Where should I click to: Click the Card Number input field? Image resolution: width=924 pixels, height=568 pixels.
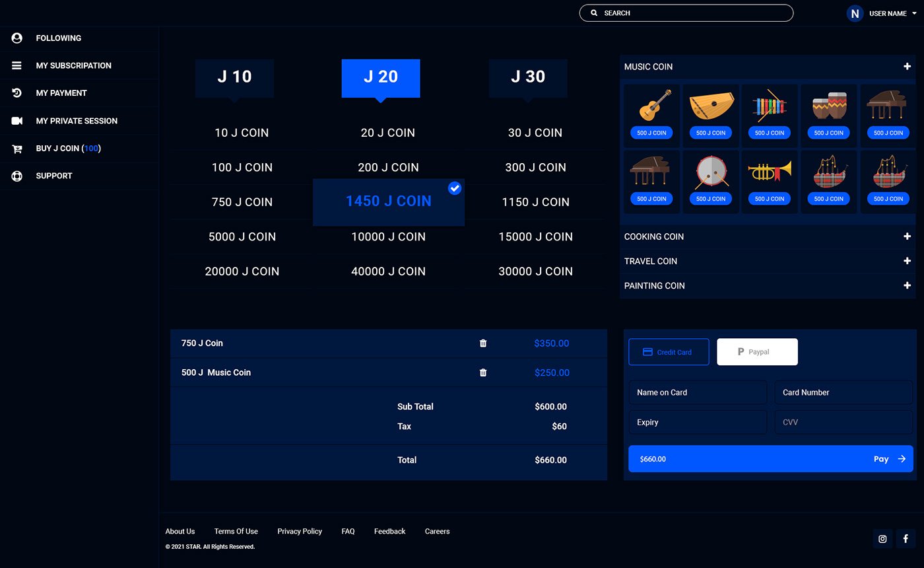click(843, 392)
